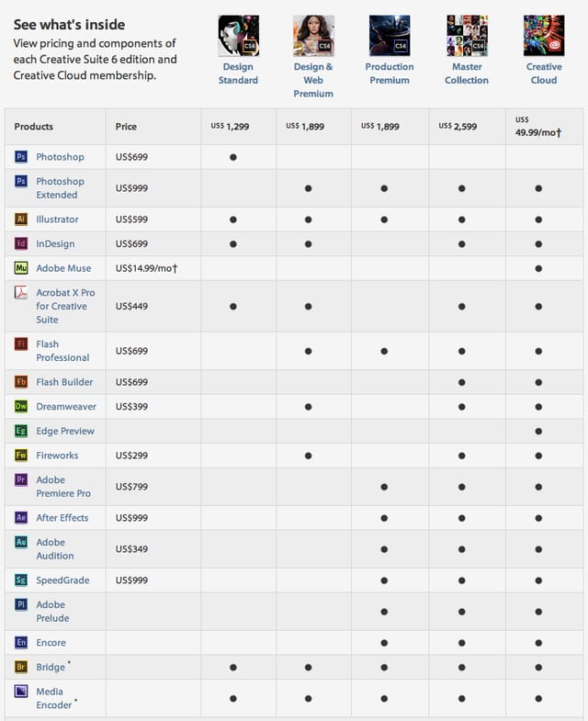
Task: Click the SpeedGrade Sg icon
Action: tap(21, 580)
